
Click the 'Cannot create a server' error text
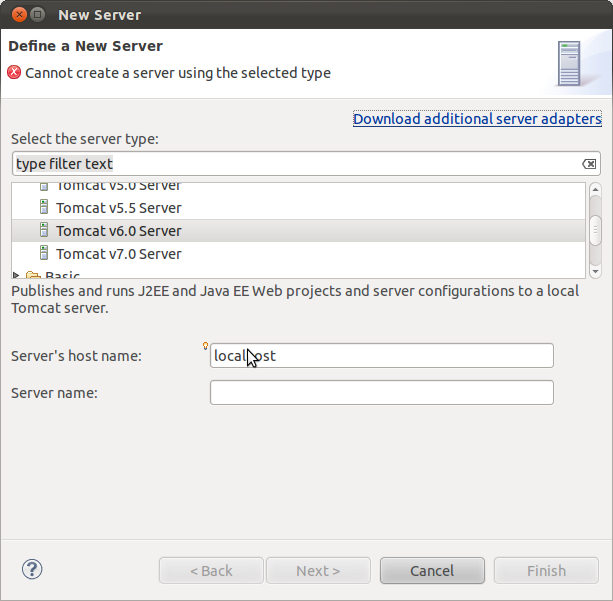(178, 73)
